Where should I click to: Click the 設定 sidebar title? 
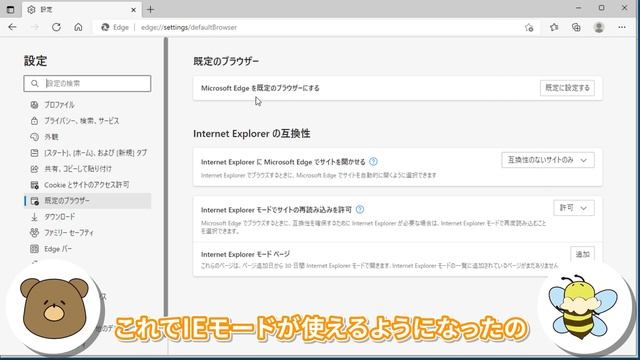click(x=36, y=61)
